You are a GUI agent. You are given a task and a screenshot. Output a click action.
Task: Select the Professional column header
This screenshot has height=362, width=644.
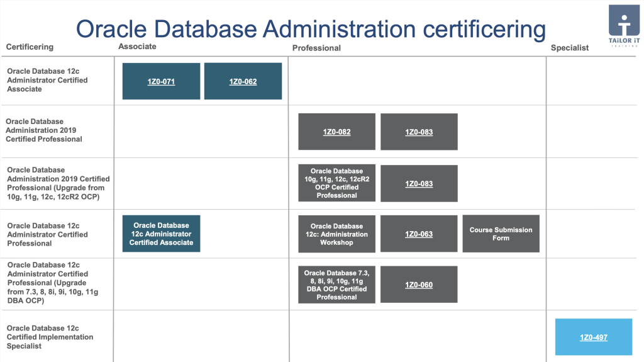click(316, 48)
